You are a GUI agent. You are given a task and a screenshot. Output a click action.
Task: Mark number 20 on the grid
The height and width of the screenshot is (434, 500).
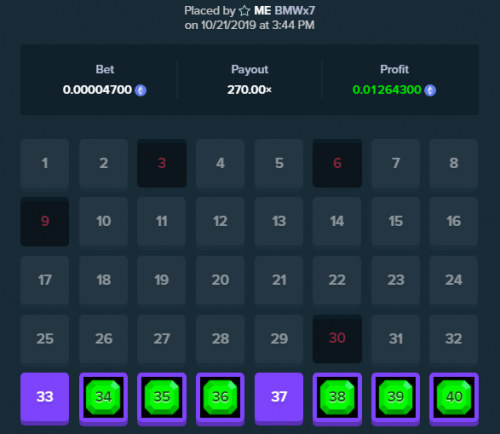pos(220,280)
